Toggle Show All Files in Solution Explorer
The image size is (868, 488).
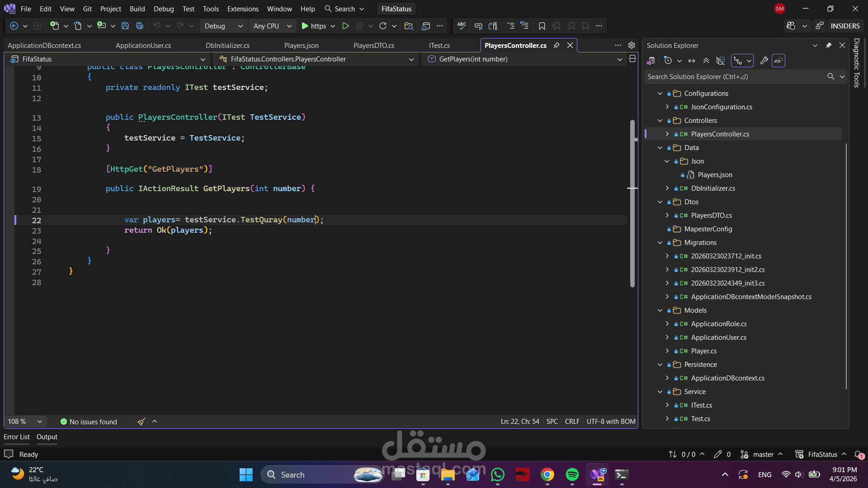[x=721, y=61]
